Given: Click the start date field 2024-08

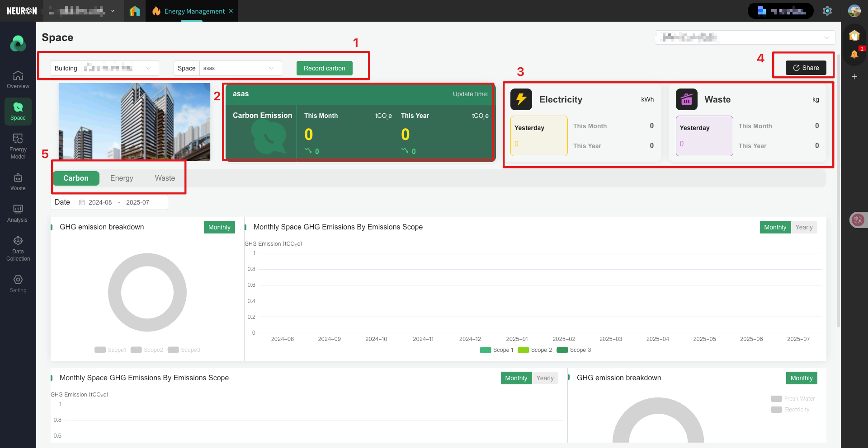Looking at the screenshot, I should [100, 202].
